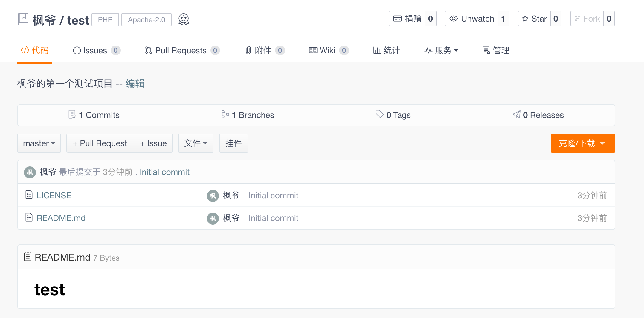Image resolution: width=644 pixels, height=318 pixels.
Task: Click the branch icon beside 1 Branches
Action: [225, 114]
